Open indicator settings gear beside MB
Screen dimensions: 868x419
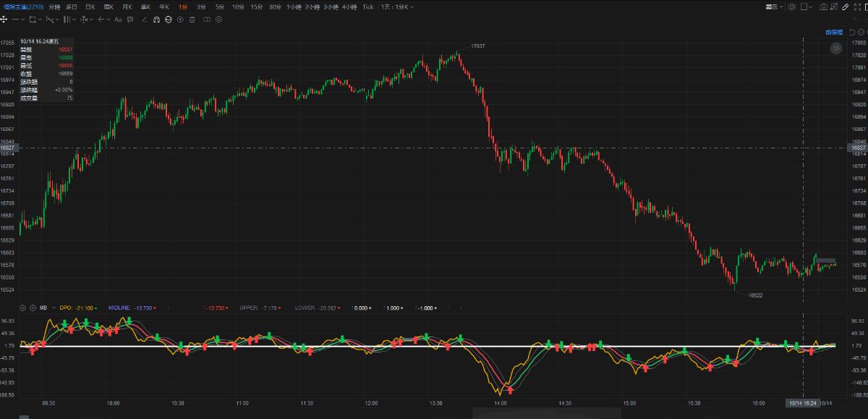coord(22,308)
